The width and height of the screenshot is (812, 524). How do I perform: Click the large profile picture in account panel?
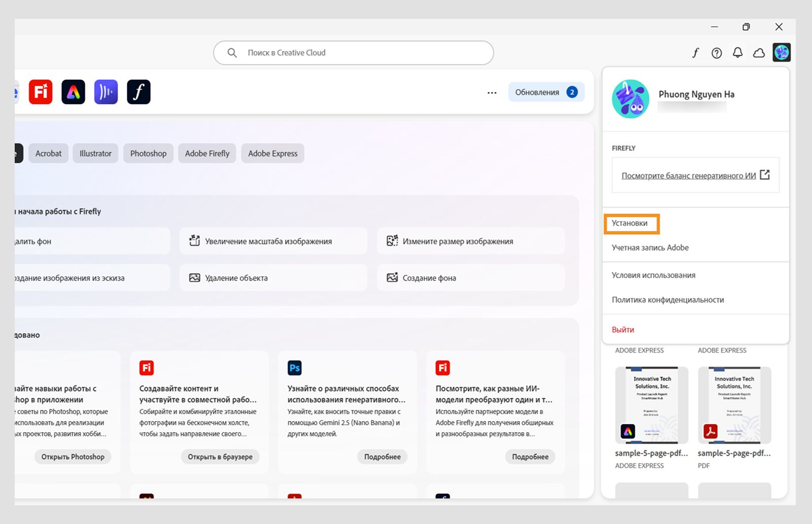pyautogui.click(x=630, y=99)
